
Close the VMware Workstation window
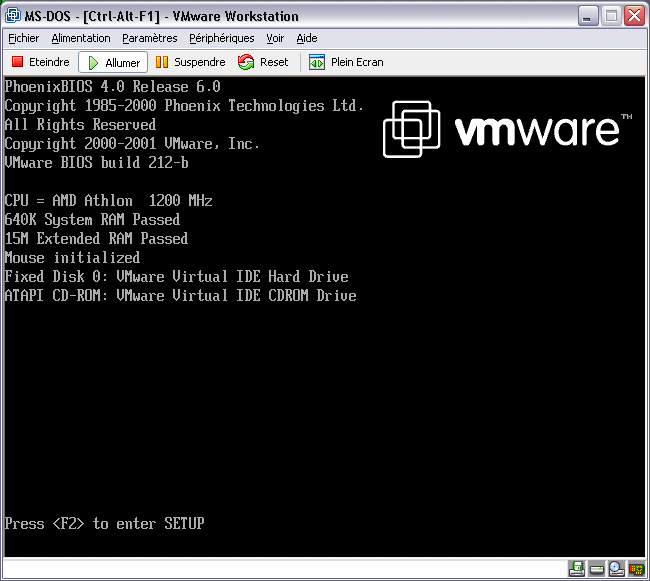click(x=635, y=16)
